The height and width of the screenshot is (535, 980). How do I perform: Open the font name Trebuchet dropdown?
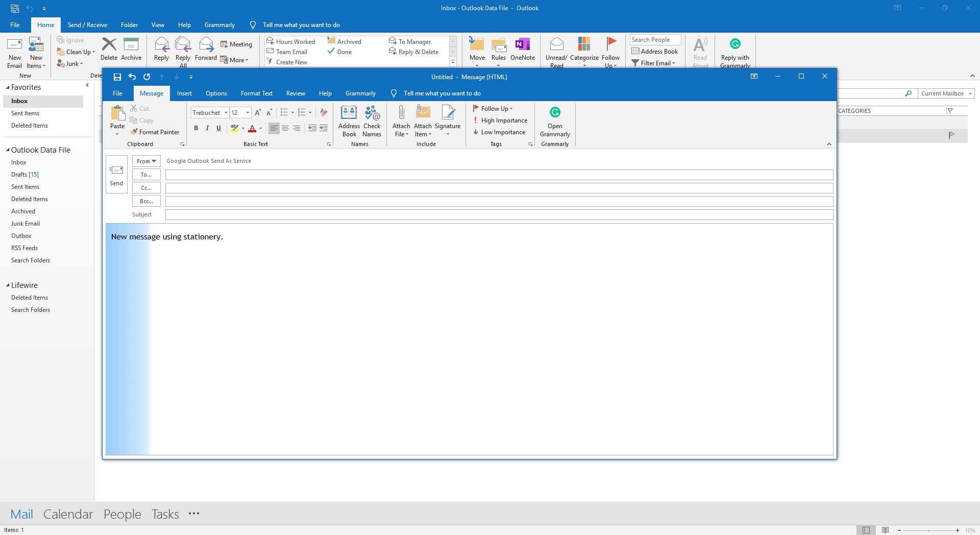[x=226, y=113]
